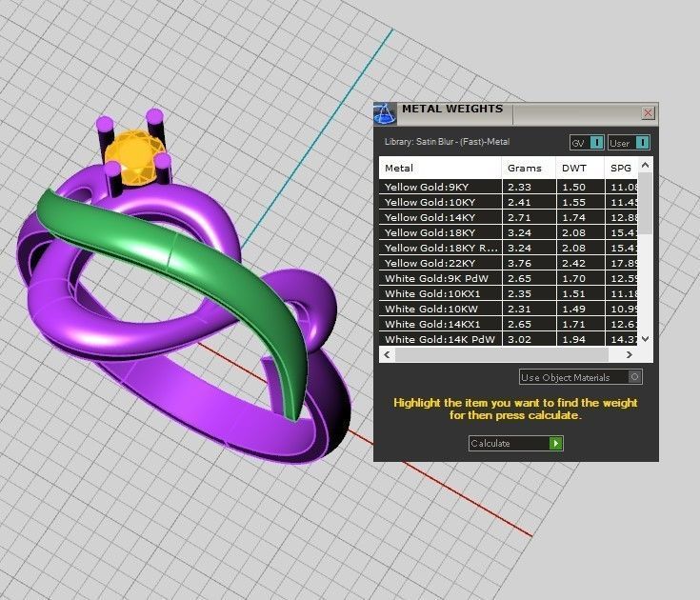Click the horizontal scrollbar thumb

(x=501, y=354)
